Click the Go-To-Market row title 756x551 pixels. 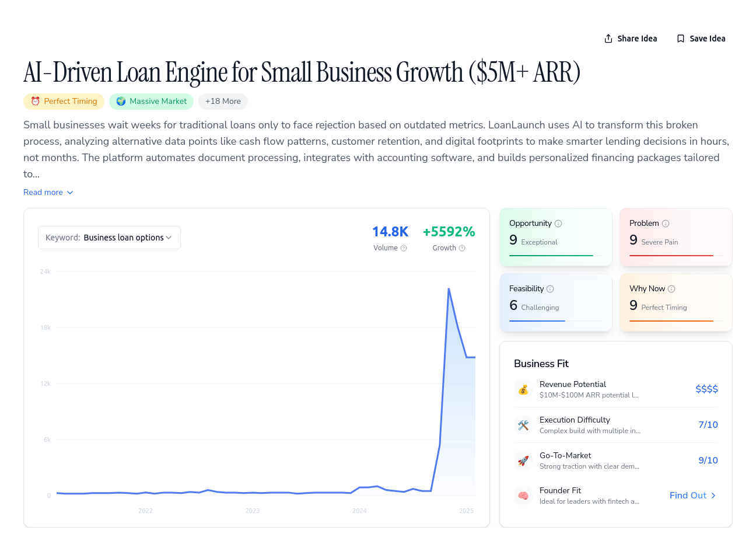(x=565, y=455)
